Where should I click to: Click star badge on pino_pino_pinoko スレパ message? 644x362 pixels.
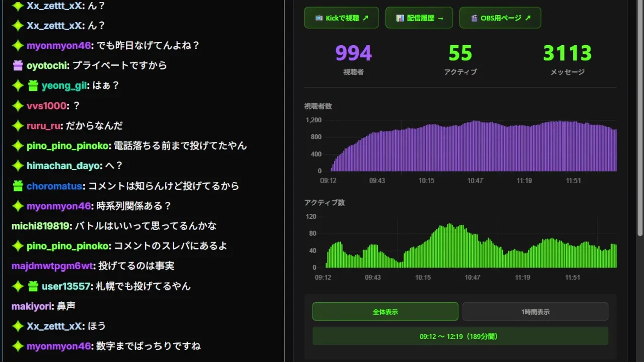[x=18, y=246]
